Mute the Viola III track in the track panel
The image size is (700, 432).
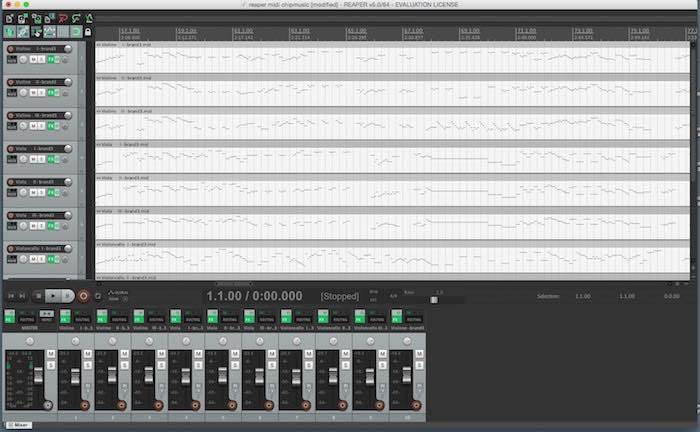[x=33, y=226]
